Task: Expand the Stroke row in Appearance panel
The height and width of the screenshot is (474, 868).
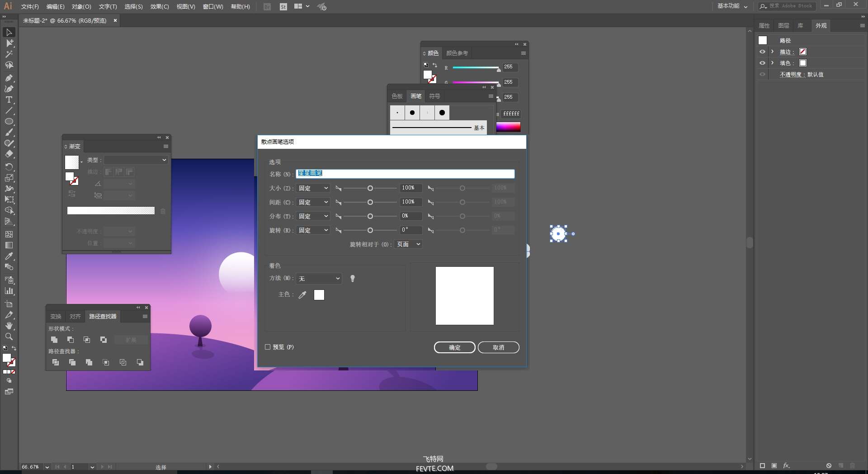Action: pos(773,52)
